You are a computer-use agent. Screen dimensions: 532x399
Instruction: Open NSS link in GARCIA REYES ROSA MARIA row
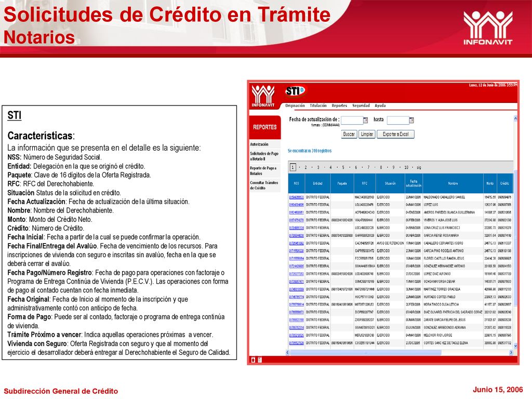click(x=296, y=235)
